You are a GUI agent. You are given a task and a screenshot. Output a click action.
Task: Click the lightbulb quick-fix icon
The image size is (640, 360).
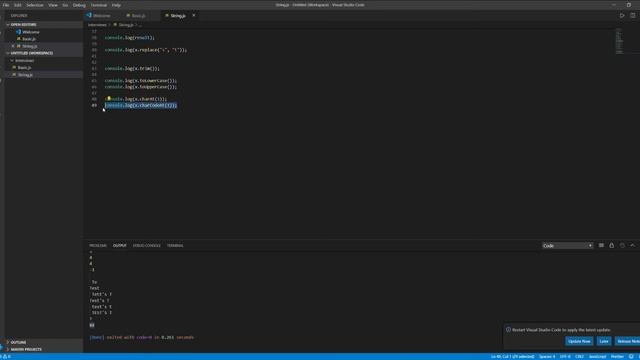109,98
